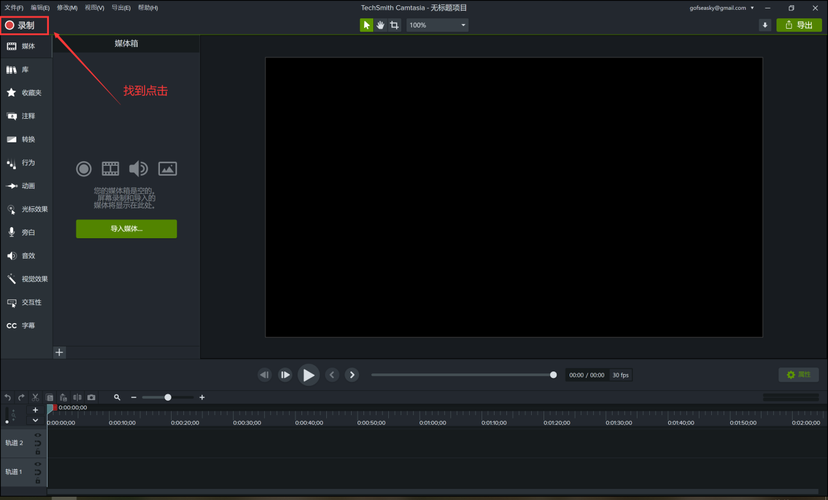Click the green 导入媒体 button
Screen dimensions: 828x500
[x=126, y=229]
